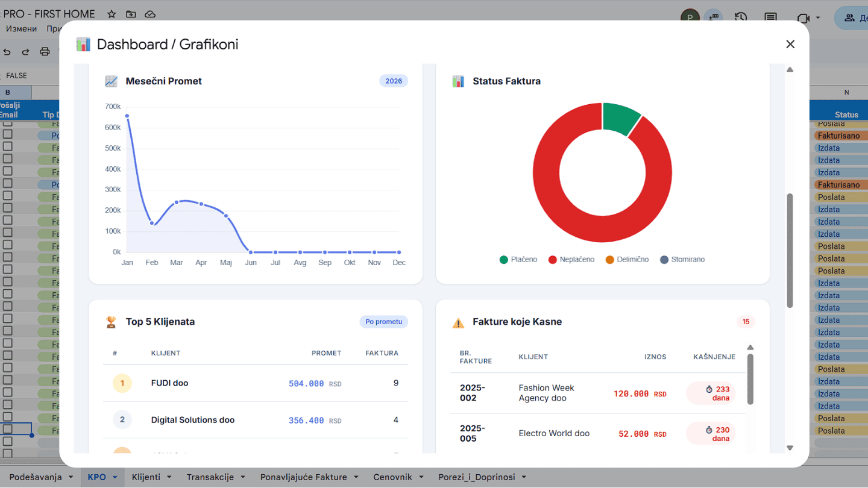Open dropdown arrow on Podešavanja sheet tab

71,477
